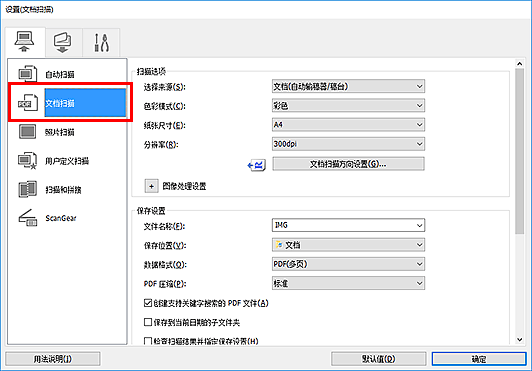532x371 pixels.
Task: Open the 纸张尺寸 dropdown showing A4
Action: (x=348, y=125)
